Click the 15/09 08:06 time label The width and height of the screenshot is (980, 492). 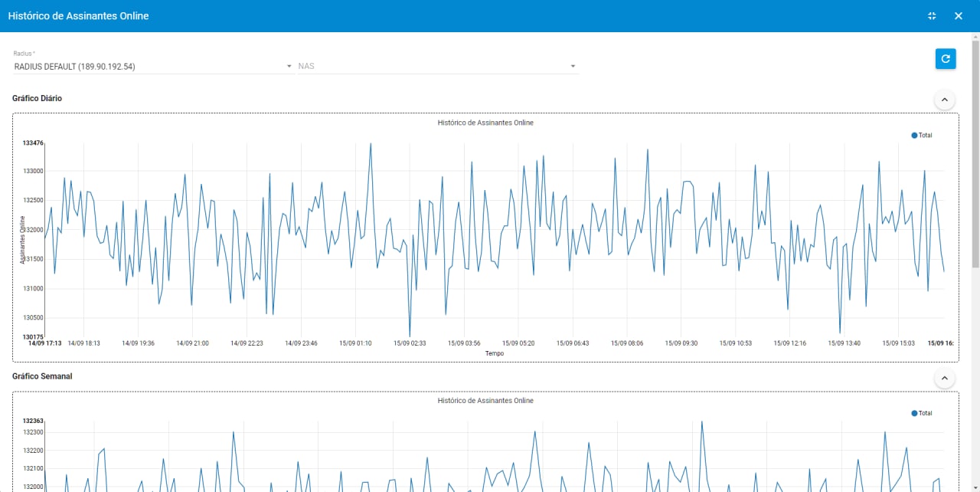coord(627,343)
